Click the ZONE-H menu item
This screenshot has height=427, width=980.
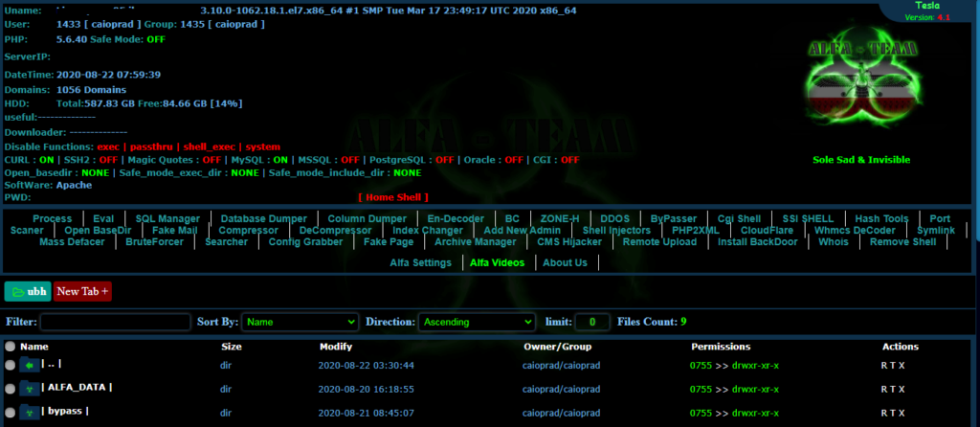point(559,219)
